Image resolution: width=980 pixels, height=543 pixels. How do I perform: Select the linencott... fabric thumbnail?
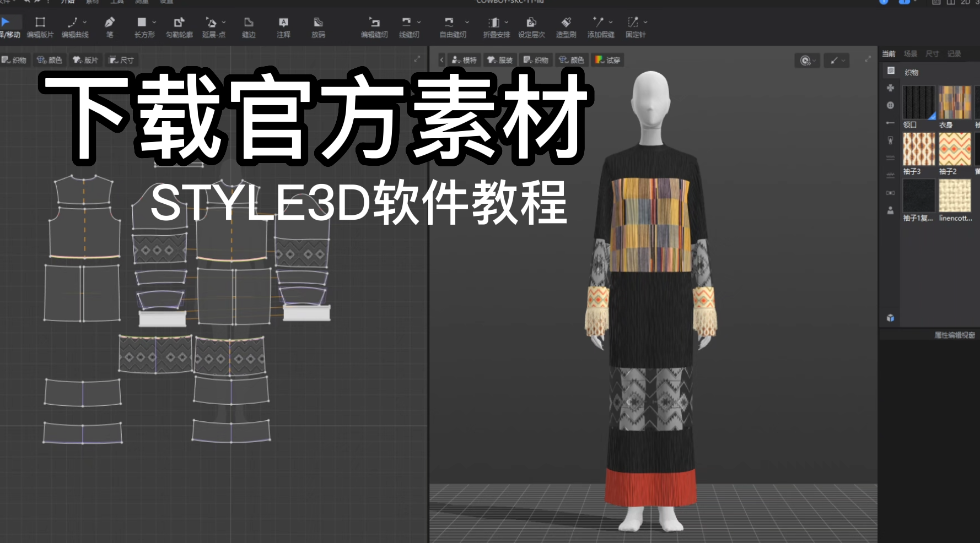pyautogui.click(x=955, y=196)
